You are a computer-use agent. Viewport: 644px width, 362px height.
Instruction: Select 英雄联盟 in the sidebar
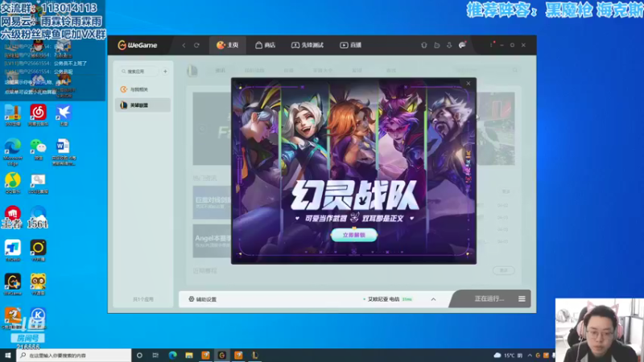(x=142, y=105)
